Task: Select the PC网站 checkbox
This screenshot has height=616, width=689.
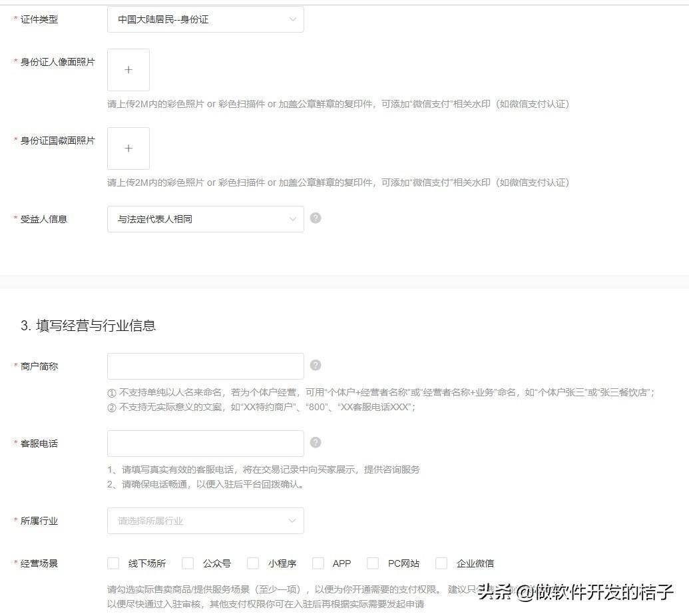Action: coord(373,563)
